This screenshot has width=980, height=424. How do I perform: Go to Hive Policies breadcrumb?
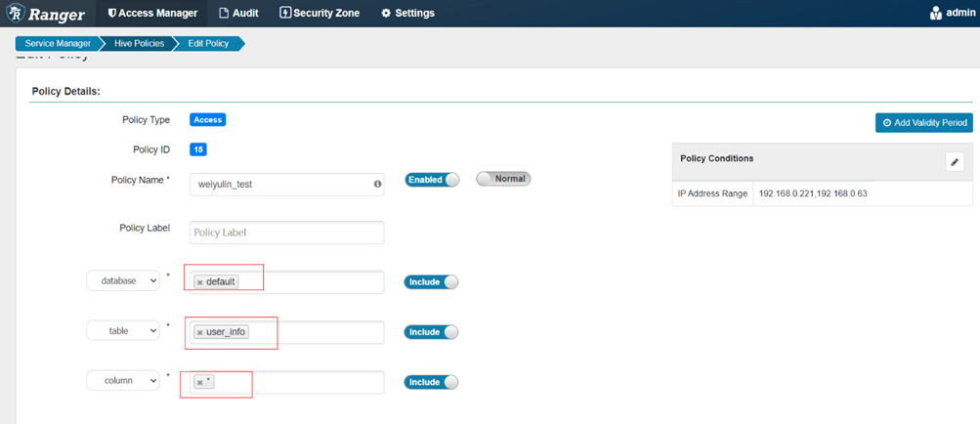click(x=137, y=44)
